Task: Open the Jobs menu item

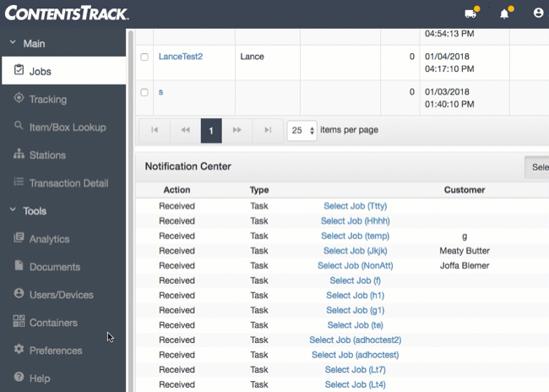Action: click(x=63, y=71)
